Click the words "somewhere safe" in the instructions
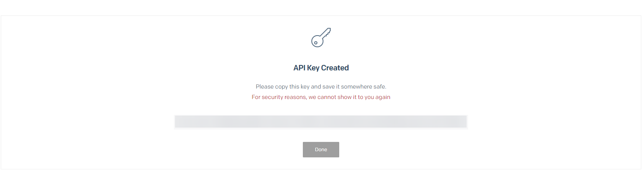Image resolution: width=644 pixels, height=174 pixels. [x=363, y=87]
